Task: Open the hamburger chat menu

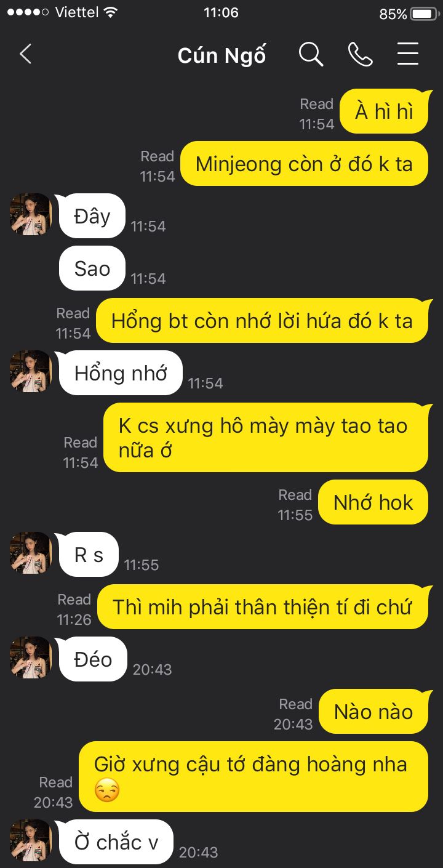Action: (408, 54)
